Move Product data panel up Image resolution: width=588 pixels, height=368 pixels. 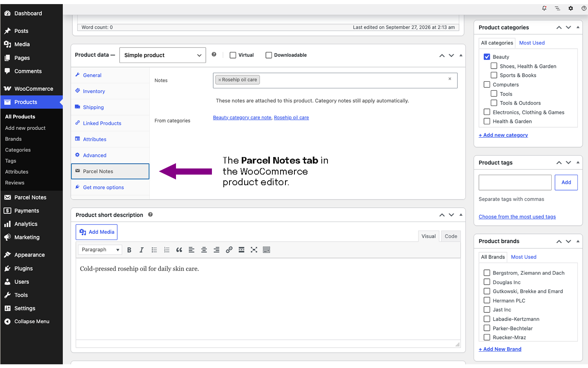click(x=442, y=55)
